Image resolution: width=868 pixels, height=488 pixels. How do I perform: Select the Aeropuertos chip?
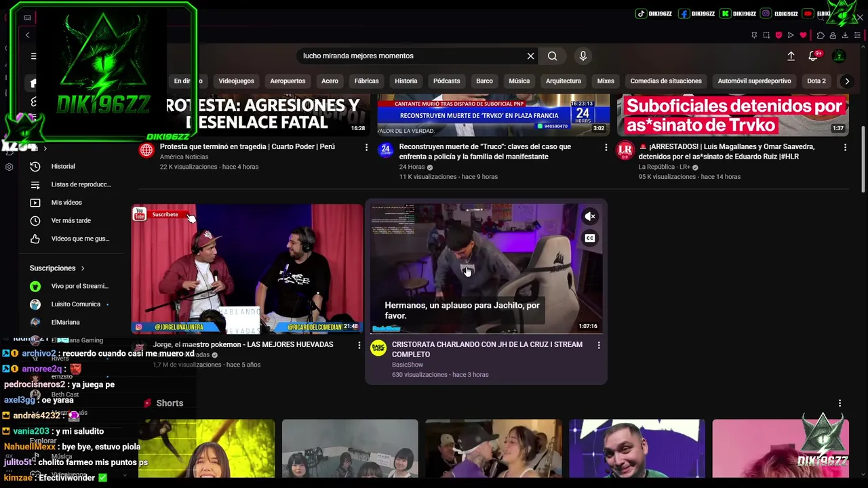pyautogui.click(x=288, y=81)
